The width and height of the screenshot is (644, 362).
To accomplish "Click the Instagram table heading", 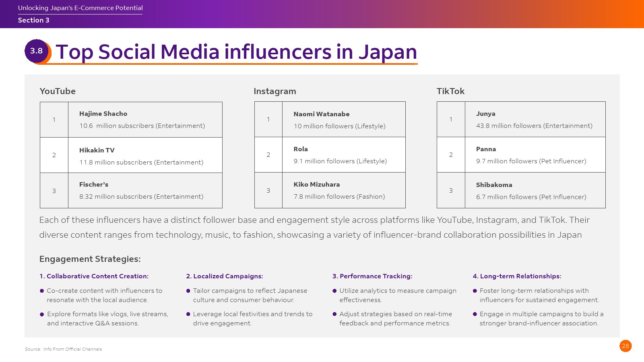I will 275,91.
